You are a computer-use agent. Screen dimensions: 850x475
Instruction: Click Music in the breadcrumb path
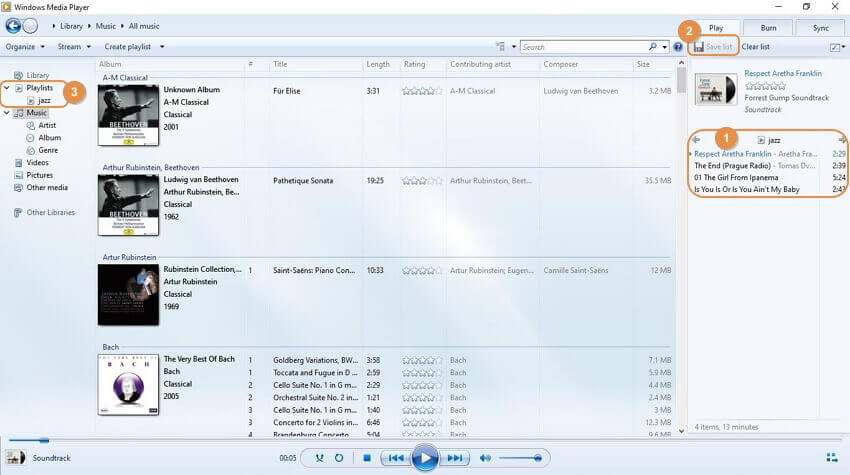(106, 26)
